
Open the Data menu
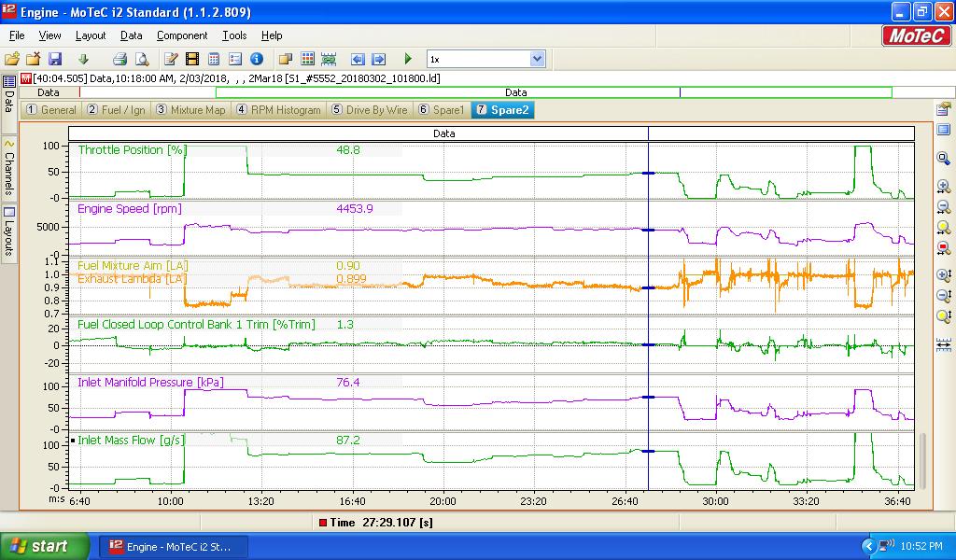[131, 35]
